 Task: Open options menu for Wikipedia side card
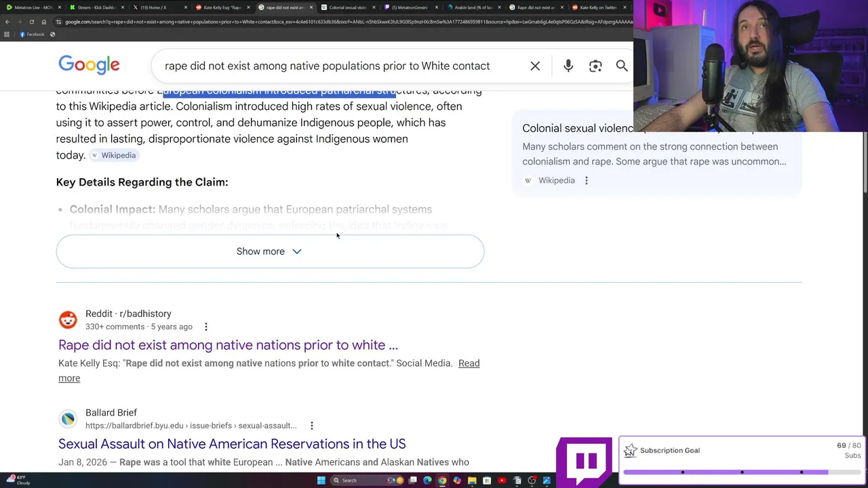587,180
